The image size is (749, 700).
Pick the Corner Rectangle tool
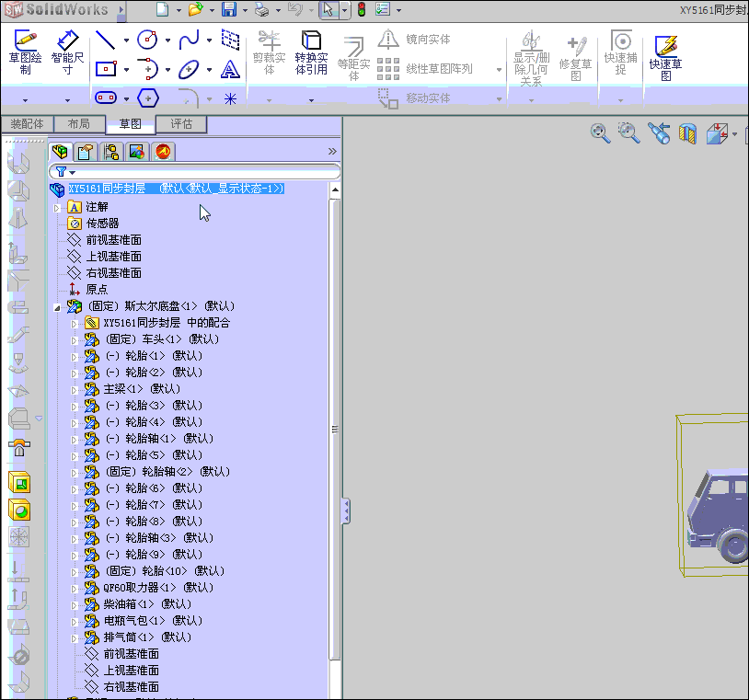point(106,69)
